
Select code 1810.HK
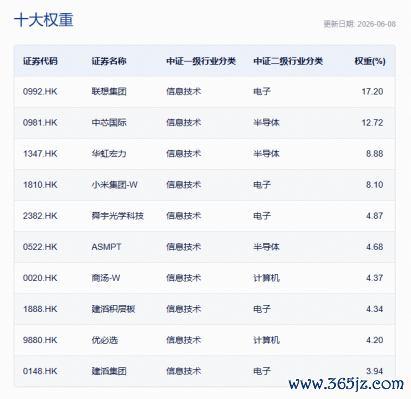pos(40,185)
